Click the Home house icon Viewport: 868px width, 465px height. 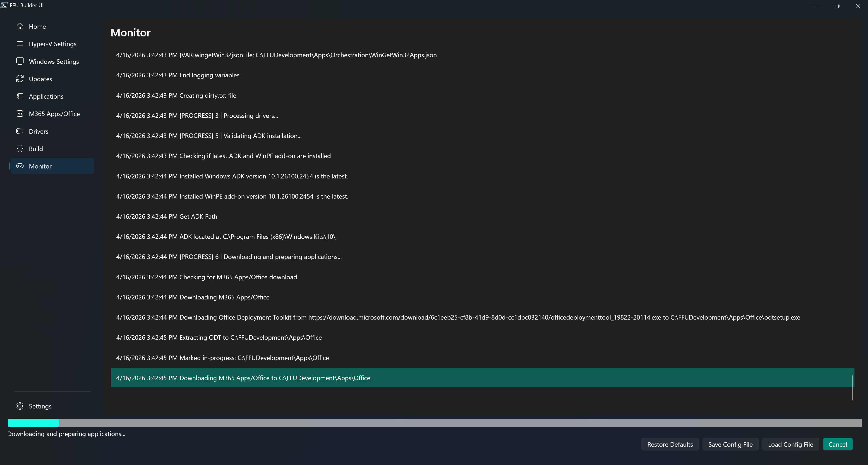coord(20,26)
